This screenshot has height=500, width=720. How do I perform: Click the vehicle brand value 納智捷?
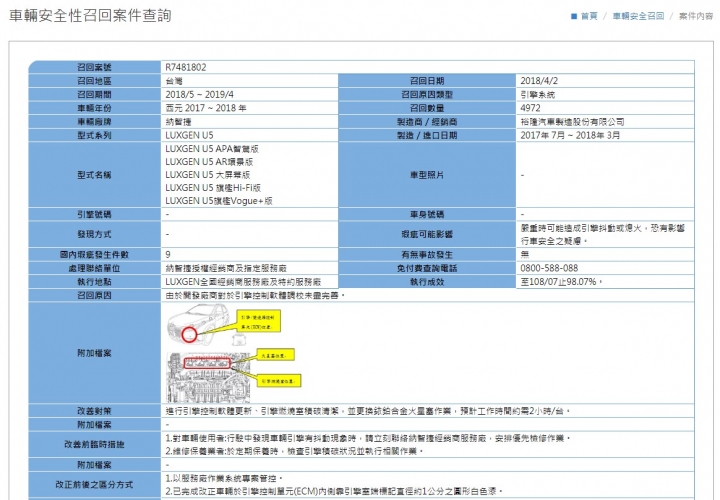(178, 122)
